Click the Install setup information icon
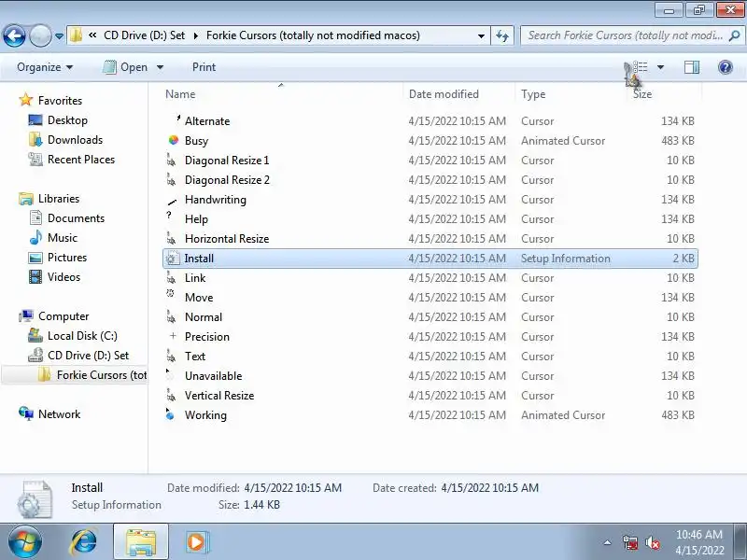The width and height of the screenshot is (747, 560). [x=172, y=259]
